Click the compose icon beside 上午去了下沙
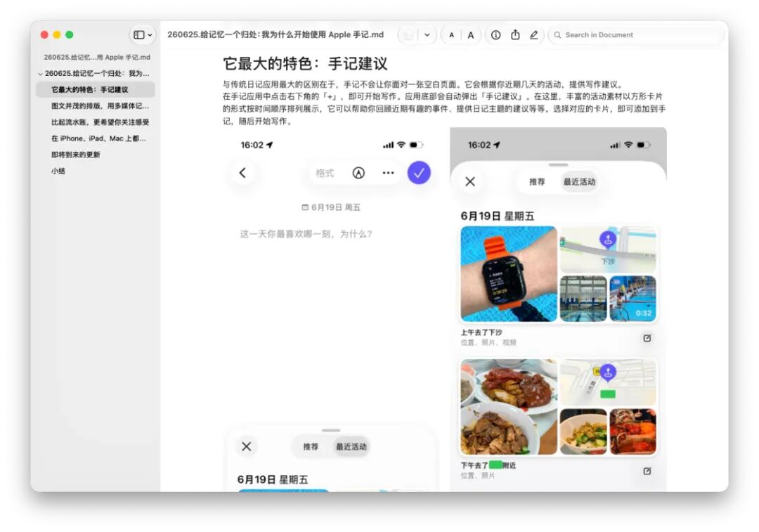The image size is (759, 532). point(647,338)
